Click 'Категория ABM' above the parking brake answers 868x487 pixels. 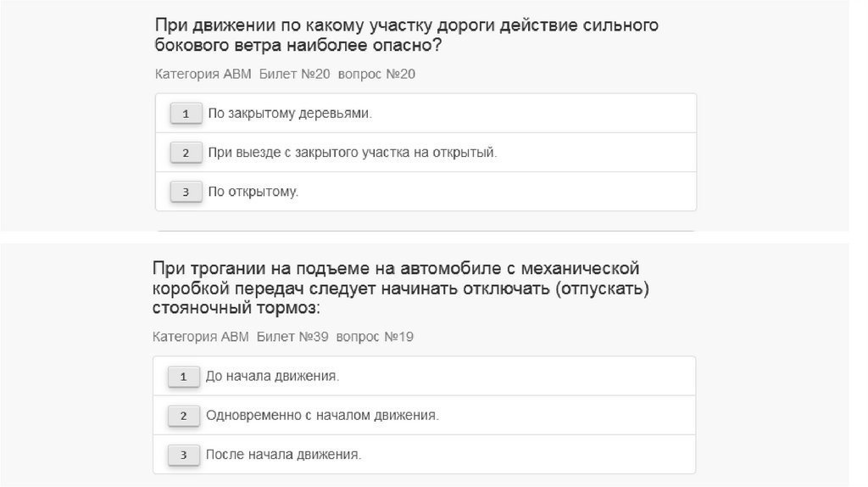[x=201, y=337]
